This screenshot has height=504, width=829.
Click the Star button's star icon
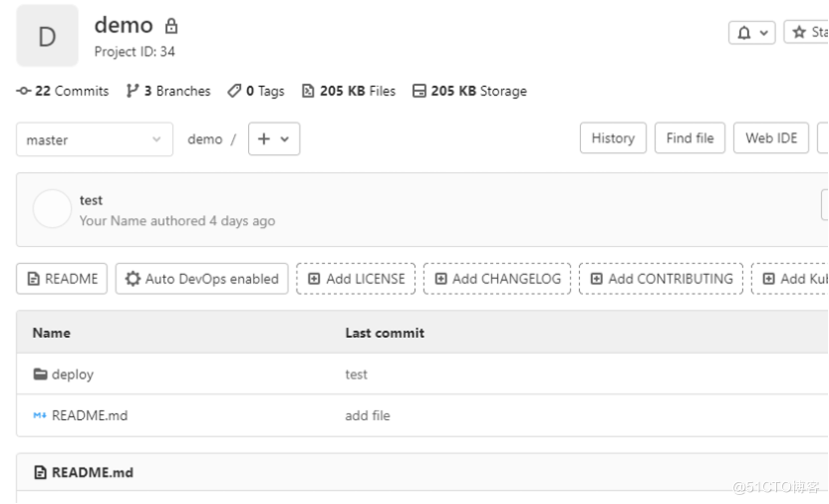pyautogui.click(x=799, y=32)
